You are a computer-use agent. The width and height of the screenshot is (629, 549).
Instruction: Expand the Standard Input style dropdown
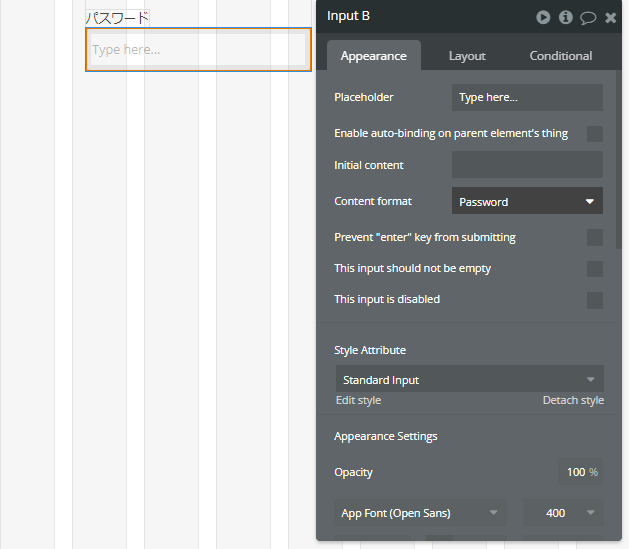pyautogui.click(x=470, y=379)
